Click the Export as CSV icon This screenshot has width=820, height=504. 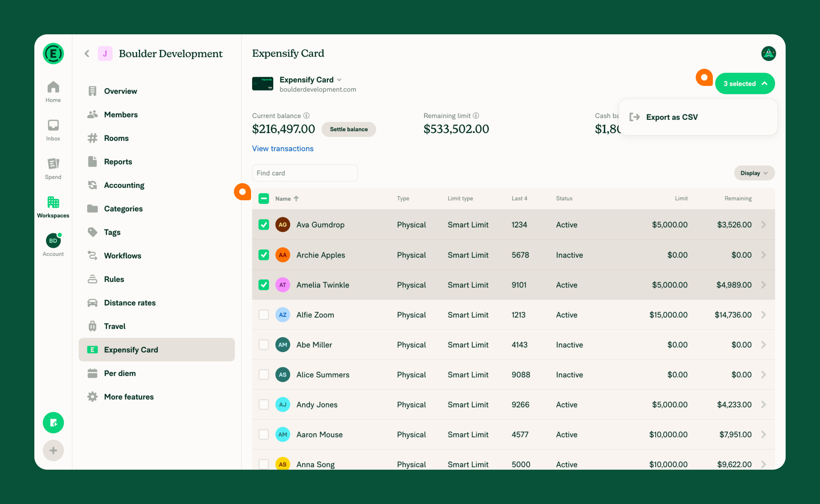point(634,117)
